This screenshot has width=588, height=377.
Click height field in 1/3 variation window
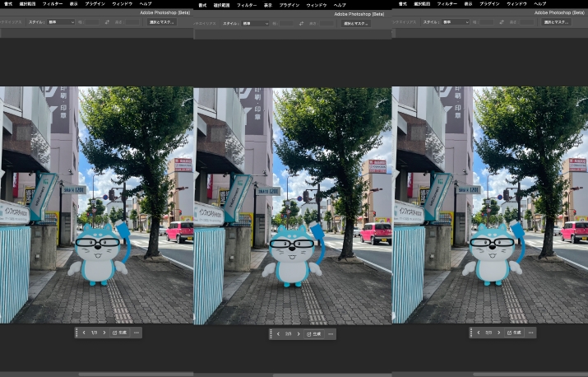(132, 22)
